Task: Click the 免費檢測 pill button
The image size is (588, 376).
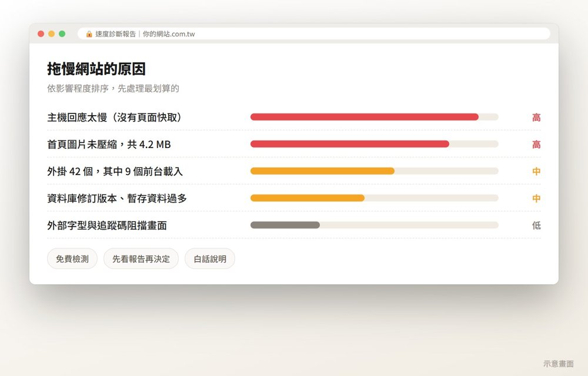Action: coord(72,258)
